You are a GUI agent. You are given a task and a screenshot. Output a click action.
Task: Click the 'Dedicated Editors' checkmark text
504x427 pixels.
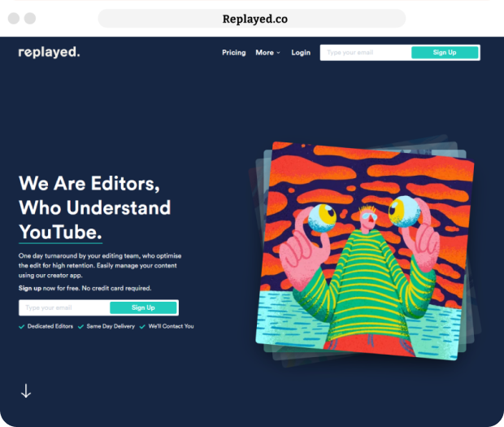pyautogui.click(x=50, y=326)
